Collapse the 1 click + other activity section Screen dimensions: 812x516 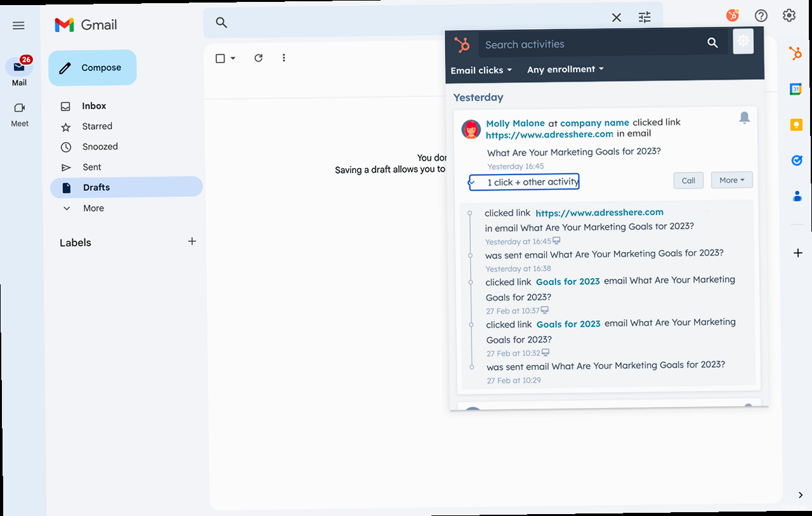pos(524,182)
